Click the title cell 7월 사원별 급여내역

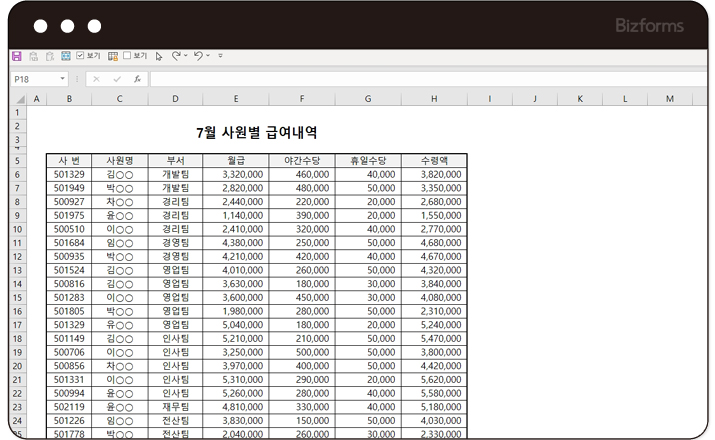[257, 132]
